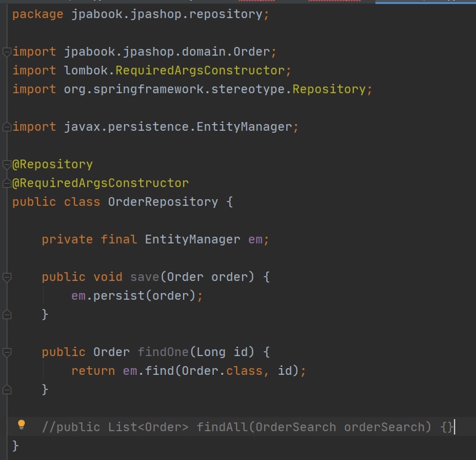The width and height of the screenshot is (476, 460).
Task: Click "stereotype" in the springframework import
Action: tap(247, 89)
